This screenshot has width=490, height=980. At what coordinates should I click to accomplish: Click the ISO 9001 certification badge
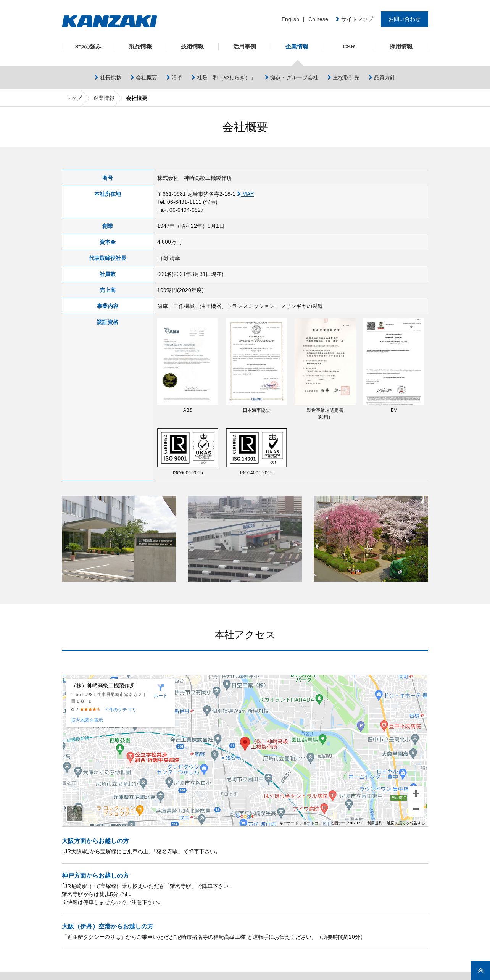click(188, 448)
